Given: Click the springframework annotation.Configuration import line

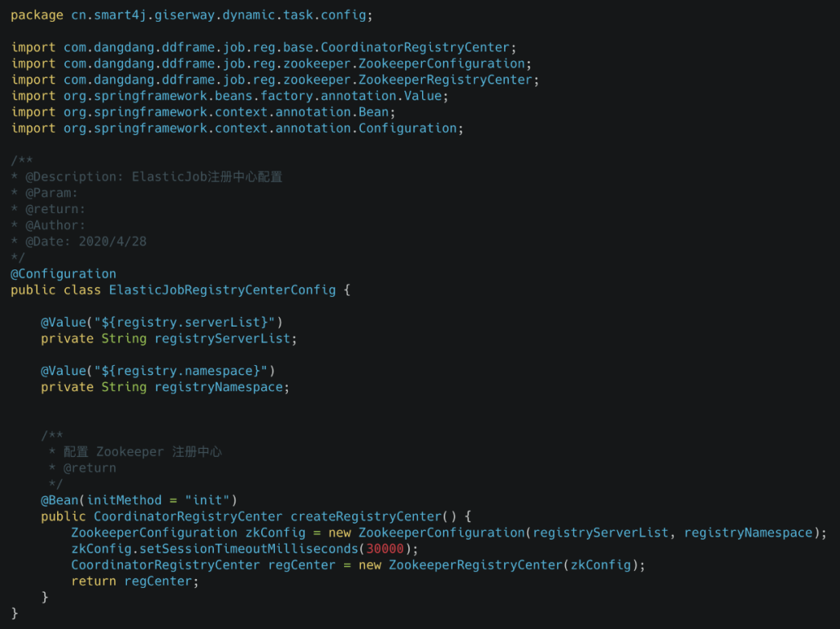Looking at the screenshot, I should 237,128.
